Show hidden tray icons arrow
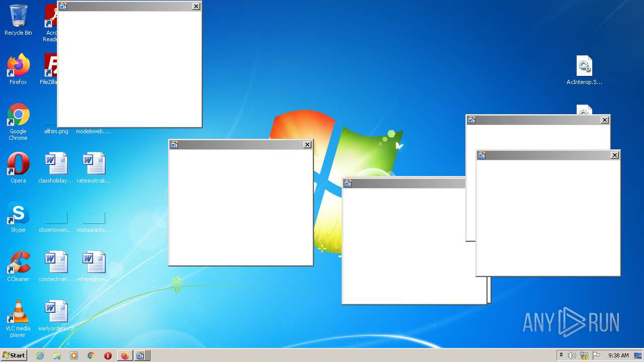Screen dimensions: 644x362 click(561, 355)
